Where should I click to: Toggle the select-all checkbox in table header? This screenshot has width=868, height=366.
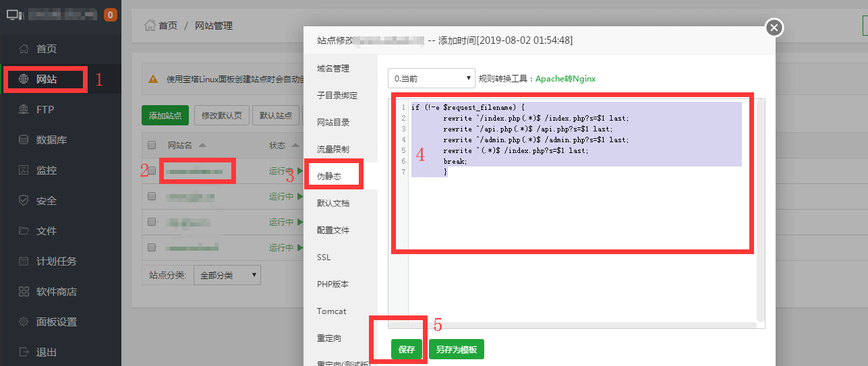pyautogui.click(x=152, y=145)
